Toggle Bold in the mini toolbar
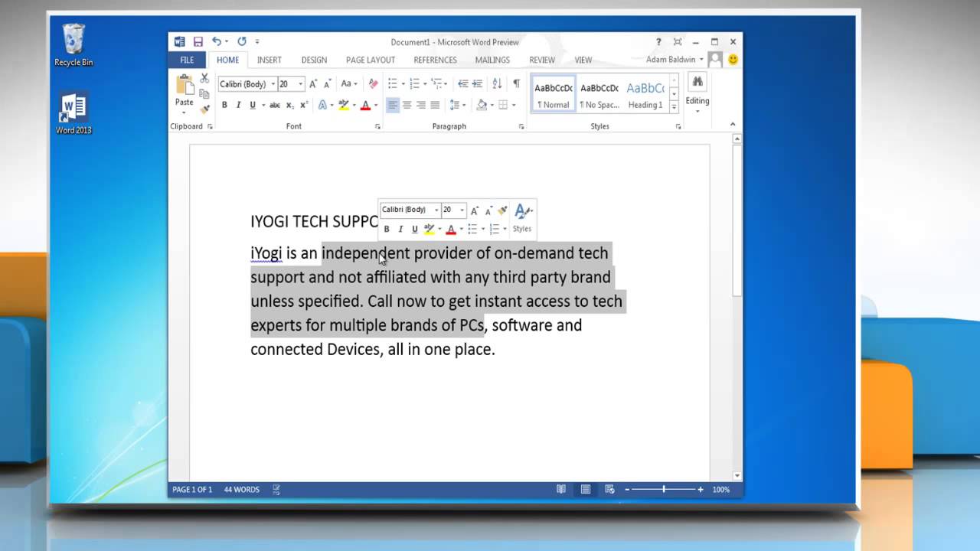 click(x=387, y=229)
